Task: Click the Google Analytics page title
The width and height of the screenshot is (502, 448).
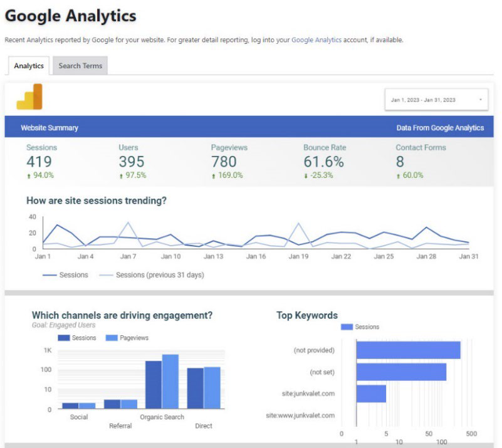Action: [70, 16]
